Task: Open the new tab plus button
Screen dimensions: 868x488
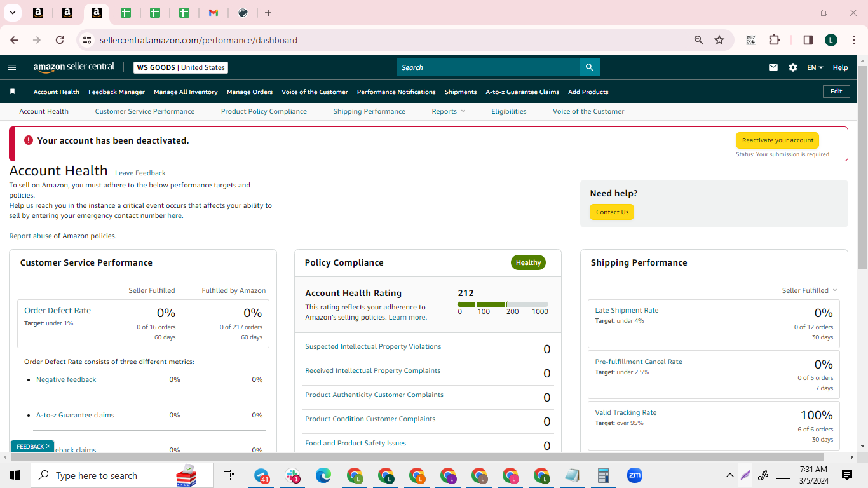Action: [268, 13]
